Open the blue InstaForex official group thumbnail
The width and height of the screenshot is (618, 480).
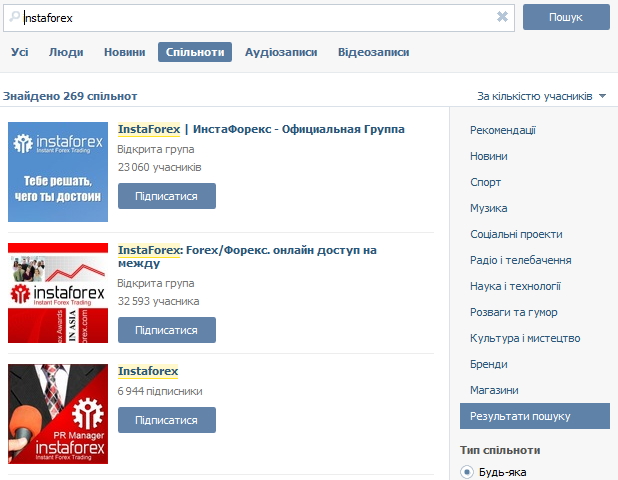[58, 172]
